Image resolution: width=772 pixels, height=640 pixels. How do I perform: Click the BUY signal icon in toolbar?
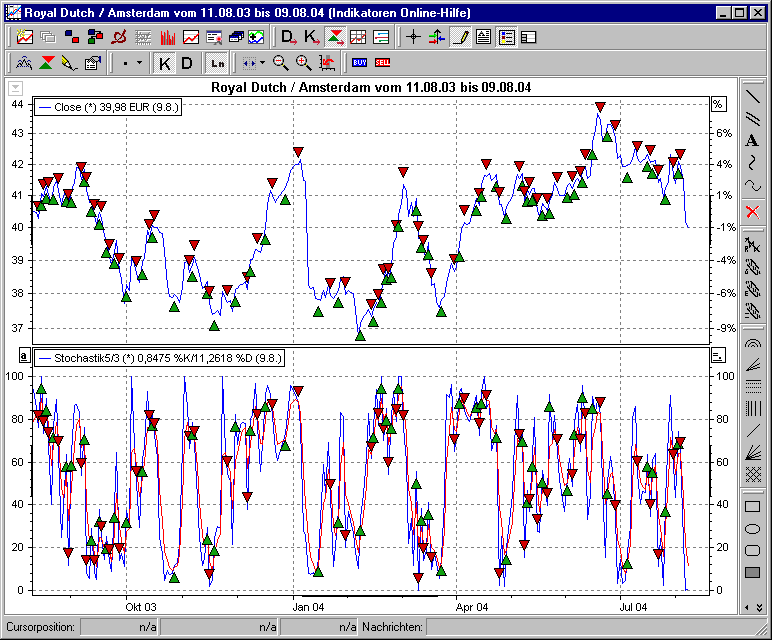pyautogui.click(x=360, y=63)
